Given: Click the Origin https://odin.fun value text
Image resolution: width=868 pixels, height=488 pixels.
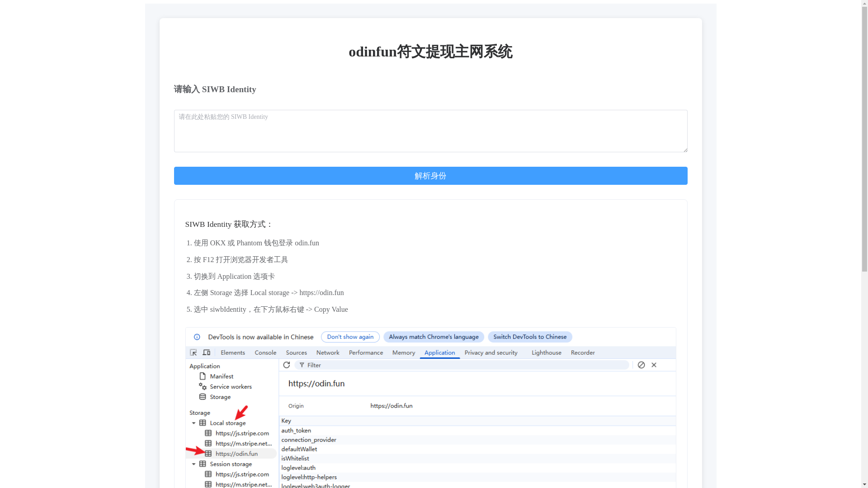Looking at the screenshot, I should [x=391, y=406].
